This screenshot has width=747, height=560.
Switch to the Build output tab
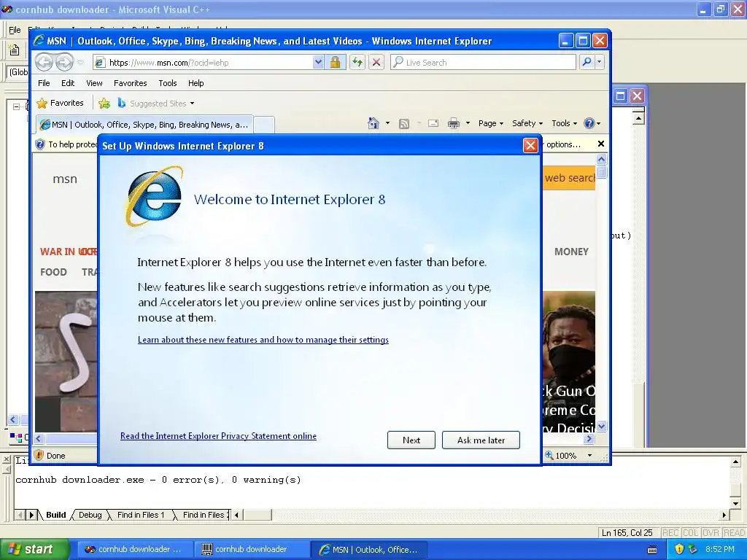[x=55, y=515]
